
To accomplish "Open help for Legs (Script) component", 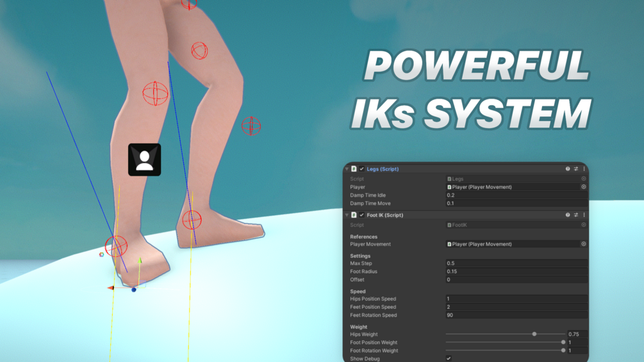I will [568, 169].
